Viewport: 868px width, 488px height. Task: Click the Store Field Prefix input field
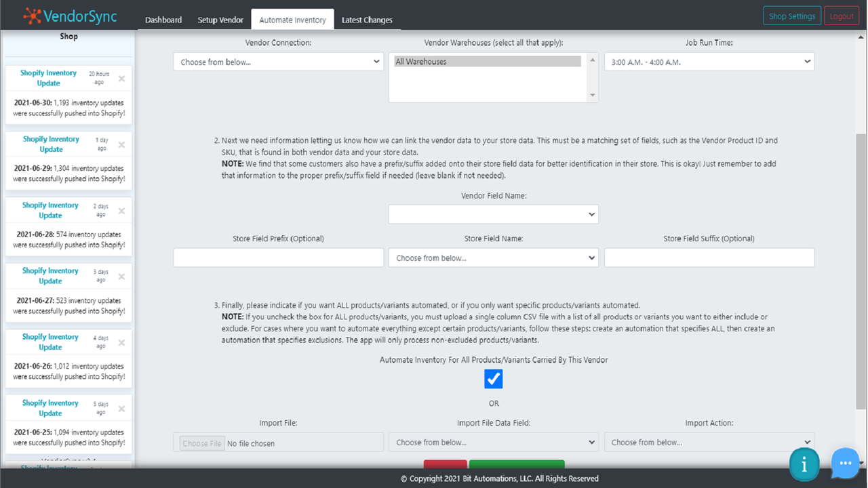(x=278, y=257)
